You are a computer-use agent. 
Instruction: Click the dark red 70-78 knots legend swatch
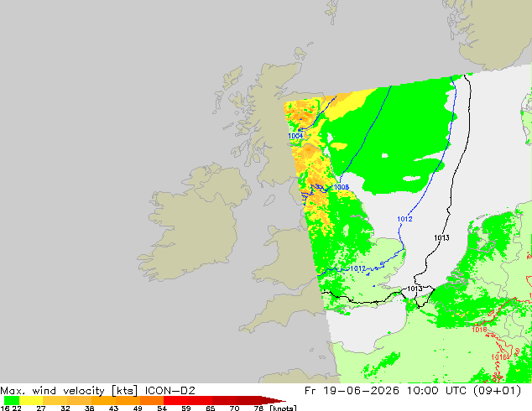(248, 400)
